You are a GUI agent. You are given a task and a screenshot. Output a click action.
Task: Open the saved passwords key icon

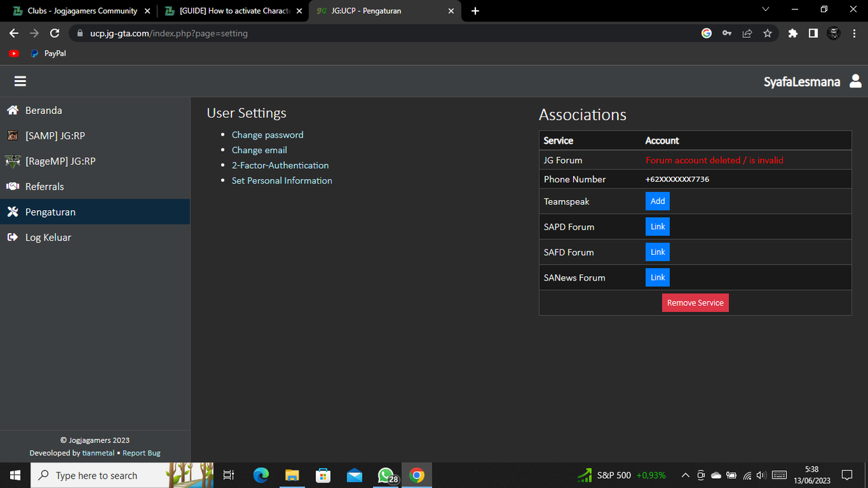pyautogui.click(x=727, y=33)
